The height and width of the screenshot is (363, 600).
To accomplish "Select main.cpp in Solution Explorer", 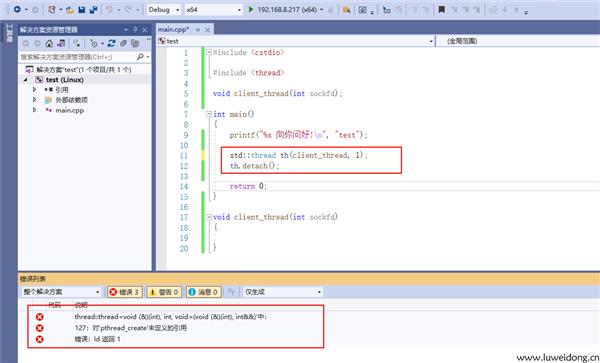I will (x=70, y=110).
